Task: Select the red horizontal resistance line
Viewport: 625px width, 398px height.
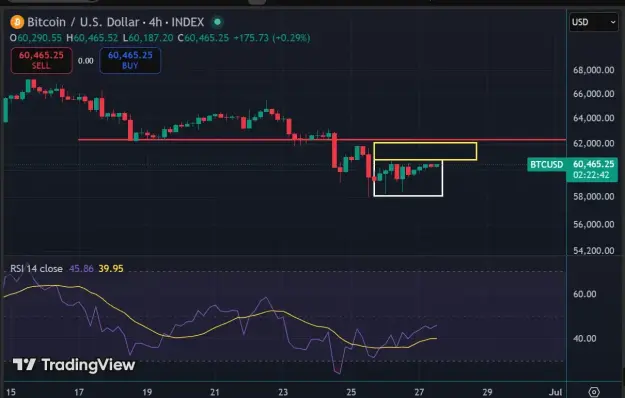Action: tap(322, 140)
